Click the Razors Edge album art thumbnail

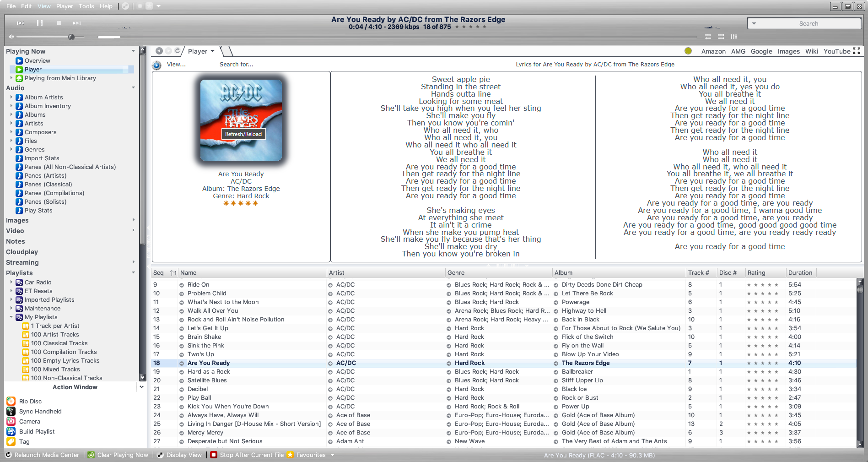point(241,120)
